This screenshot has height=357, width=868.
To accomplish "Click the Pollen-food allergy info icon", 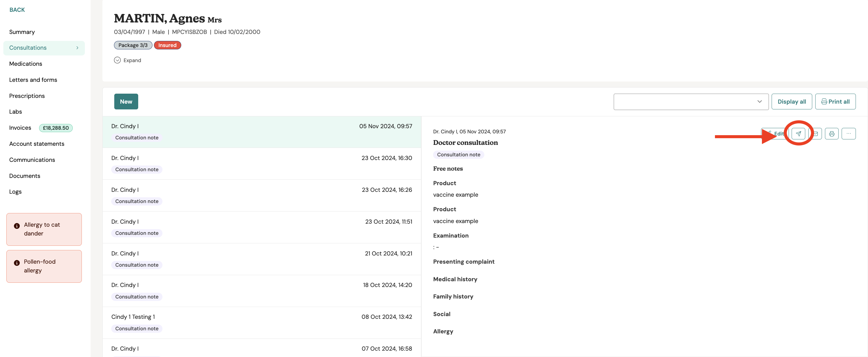I will pyautogui.click(x=17, y=263).
